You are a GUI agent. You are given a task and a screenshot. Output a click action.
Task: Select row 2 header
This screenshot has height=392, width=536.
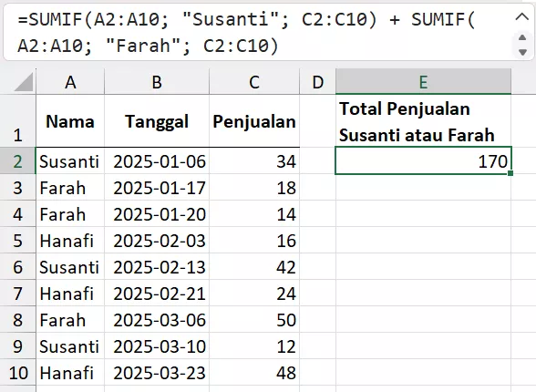point(18,160)
